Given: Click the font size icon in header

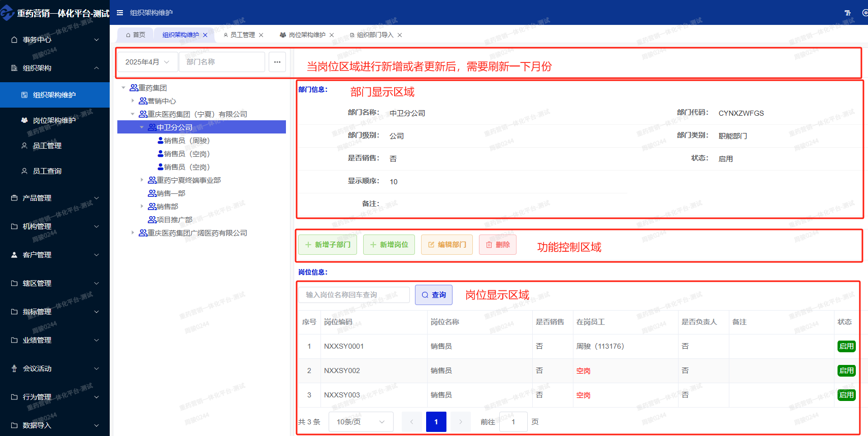Looking at the screenshot, I should click(847, 13).
